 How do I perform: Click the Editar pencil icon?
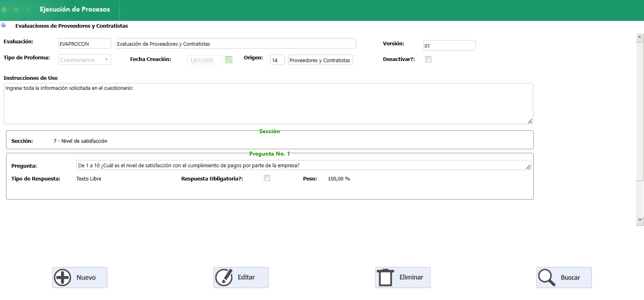224,278
